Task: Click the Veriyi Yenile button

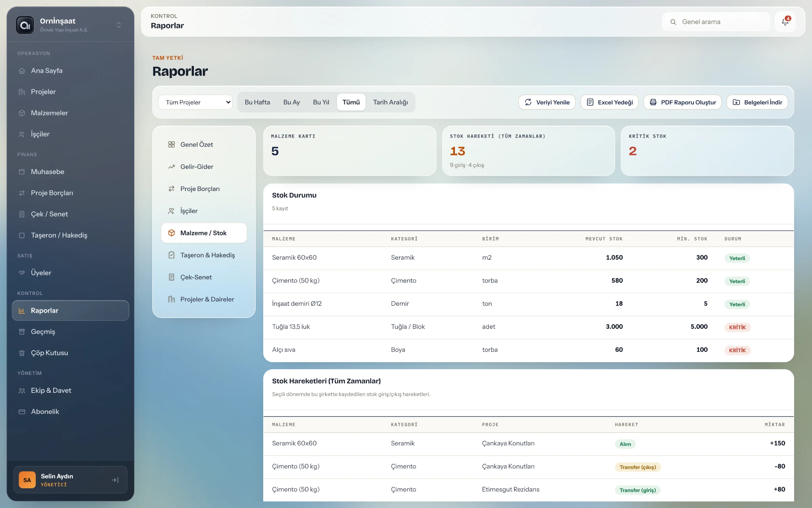Action: coord(547,102)
